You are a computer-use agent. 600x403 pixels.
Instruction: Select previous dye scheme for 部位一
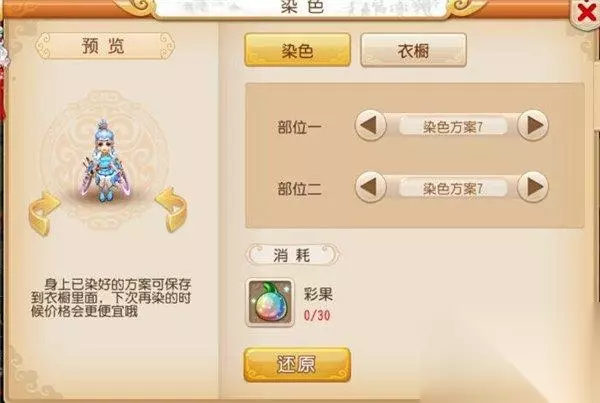pos(370,125)
